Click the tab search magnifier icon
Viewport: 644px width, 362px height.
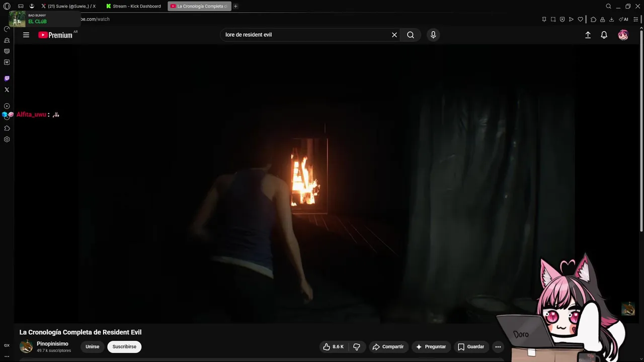point(608,6)
